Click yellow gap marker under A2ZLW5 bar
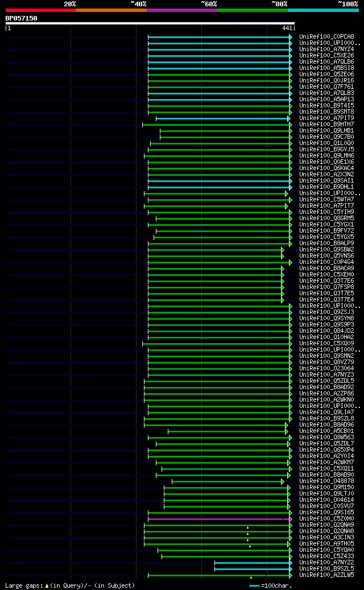364x590 pixels. (x=251, y=577)
